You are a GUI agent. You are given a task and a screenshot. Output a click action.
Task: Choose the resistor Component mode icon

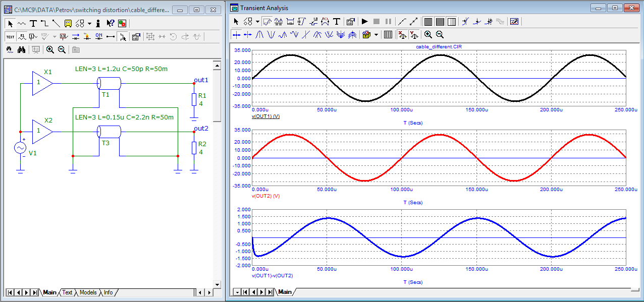22,23
